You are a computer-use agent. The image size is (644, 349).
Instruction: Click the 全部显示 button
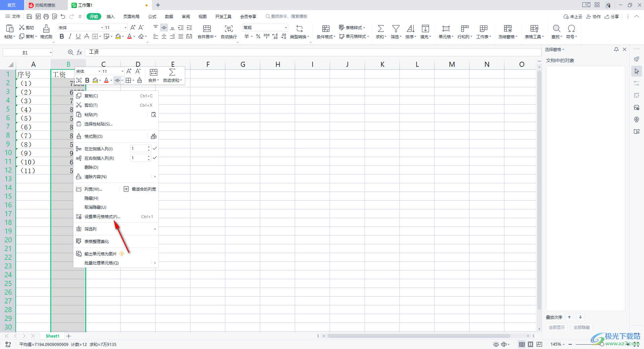click(x=557, y=327)
